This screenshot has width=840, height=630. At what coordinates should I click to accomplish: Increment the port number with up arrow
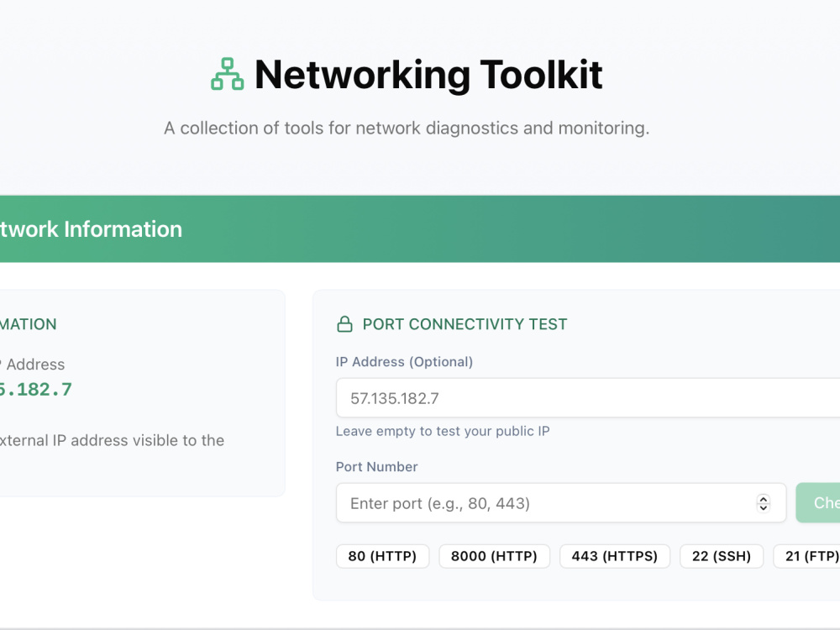point(764,499)
